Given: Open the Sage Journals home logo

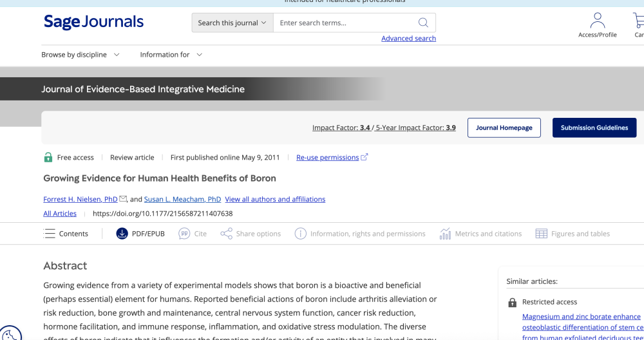Looking at the screenshot, I should (93, 22).
